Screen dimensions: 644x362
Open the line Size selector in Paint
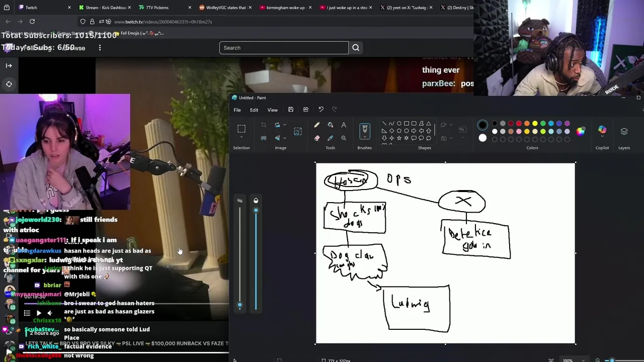[x=462, y=130]
